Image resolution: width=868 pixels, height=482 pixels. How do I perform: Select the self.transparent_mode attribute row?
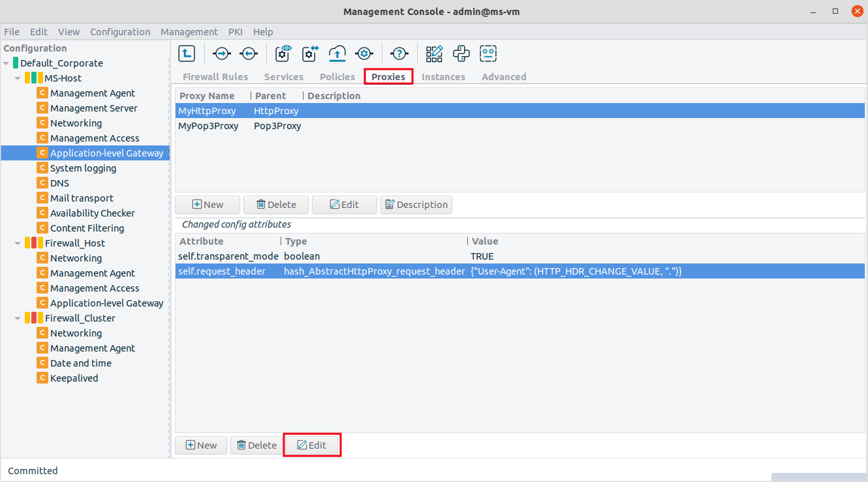pyautogui.click(x=520, y=256)
